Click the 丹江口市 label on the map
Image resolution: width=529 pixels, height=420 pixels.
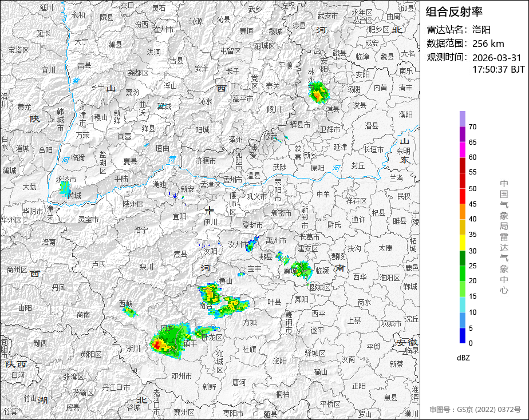point(116,388)
